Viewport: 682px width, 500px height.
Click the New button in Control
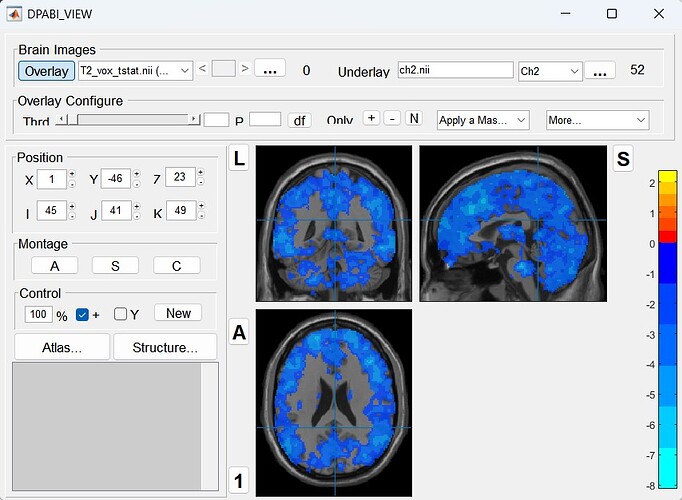(x=178, y=313)
